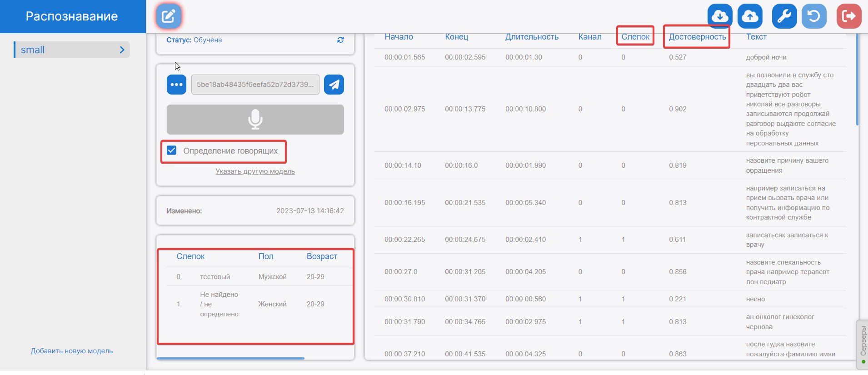Toggle the Определение говорящих checkbox
Image resolution: width=868 pixels, height=375 pixels.
click(172, 150)
